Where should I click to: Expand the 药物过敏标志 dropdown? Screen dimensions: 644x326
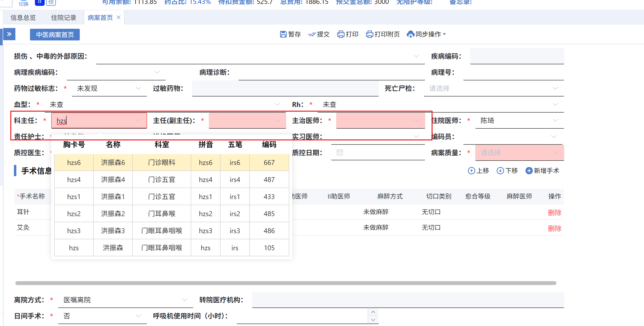(x=138, y=88)
